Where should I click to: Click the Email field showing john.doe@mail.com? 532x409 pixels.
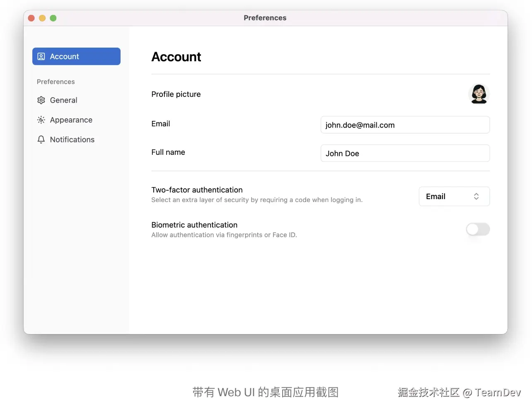pyautogui.click(x=405, y=125)
